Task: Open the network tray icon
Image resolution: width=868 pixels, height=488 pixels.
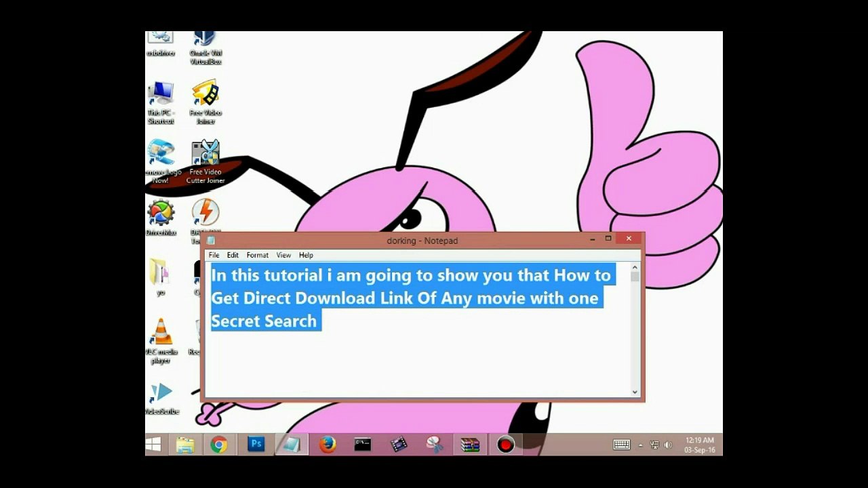Action: point(654,445)
